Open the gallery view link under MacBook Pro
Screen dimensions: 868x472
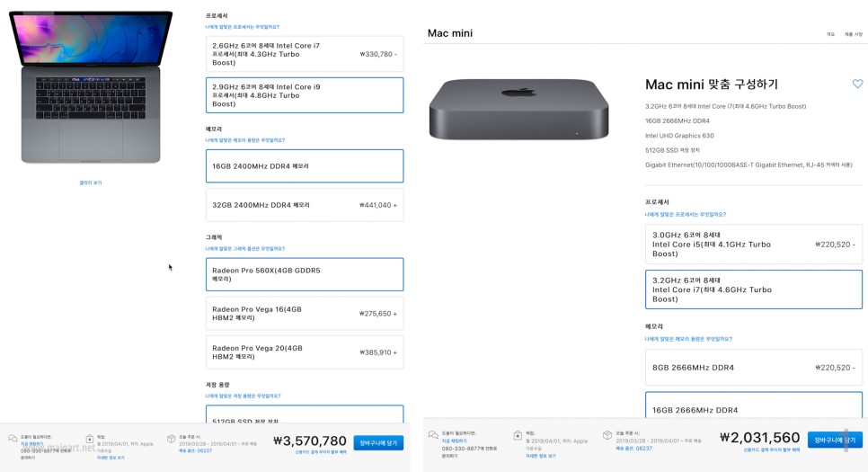(x=91, y=183)
